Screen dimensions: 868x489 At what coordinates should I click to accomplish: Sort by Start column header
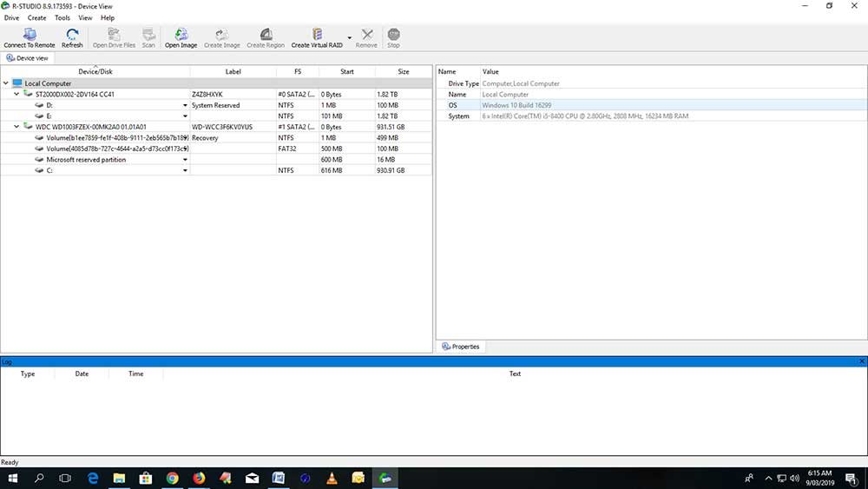coord(347,71)
